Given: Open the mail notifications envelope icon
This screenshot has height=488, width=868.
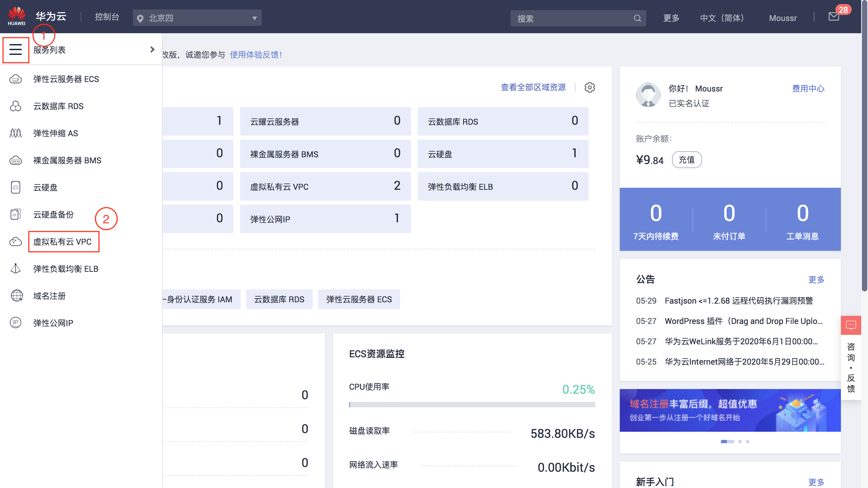Looking at the screenshot, I should (x=834, y=17).
